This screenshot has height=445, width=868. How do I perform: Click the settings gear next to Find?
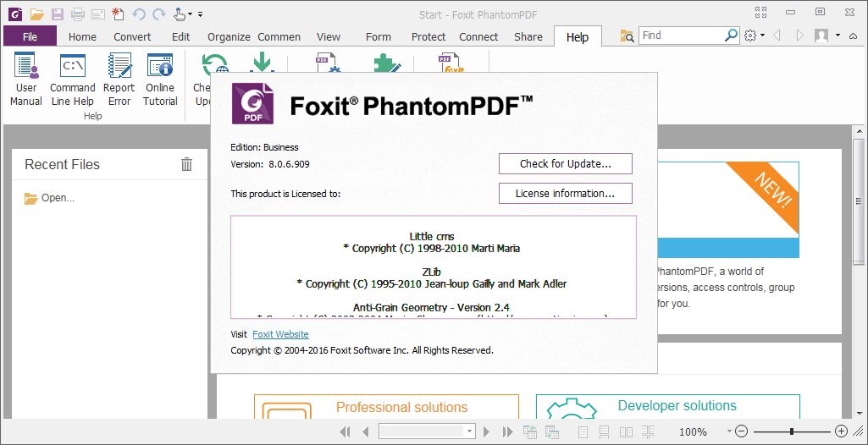(x=750, y=36)
